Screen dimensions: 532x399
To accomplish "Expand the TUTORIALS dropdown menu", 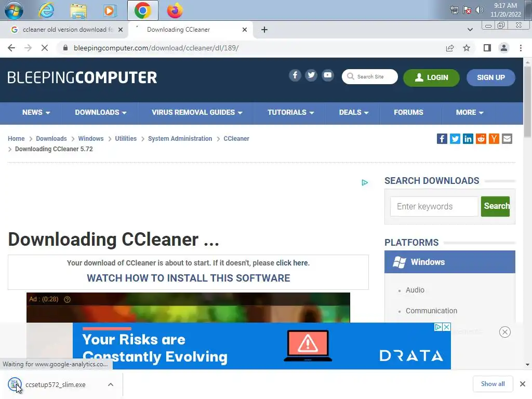I will (290, 112).
